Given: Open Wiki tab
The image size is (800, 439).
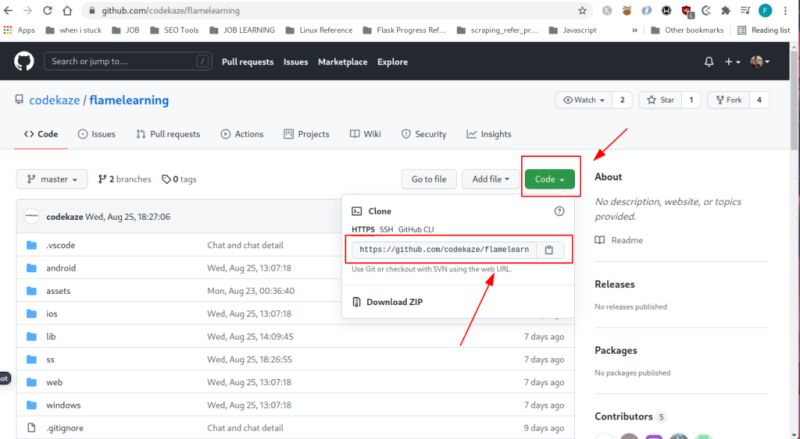Looking at the screenshot, I should pos(365,134).
